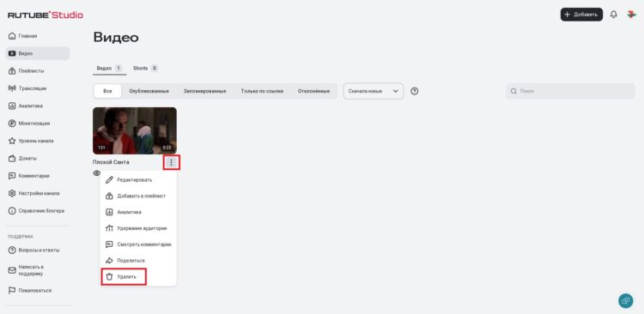Choose Поделиться from the context menu

click(138, 261)
